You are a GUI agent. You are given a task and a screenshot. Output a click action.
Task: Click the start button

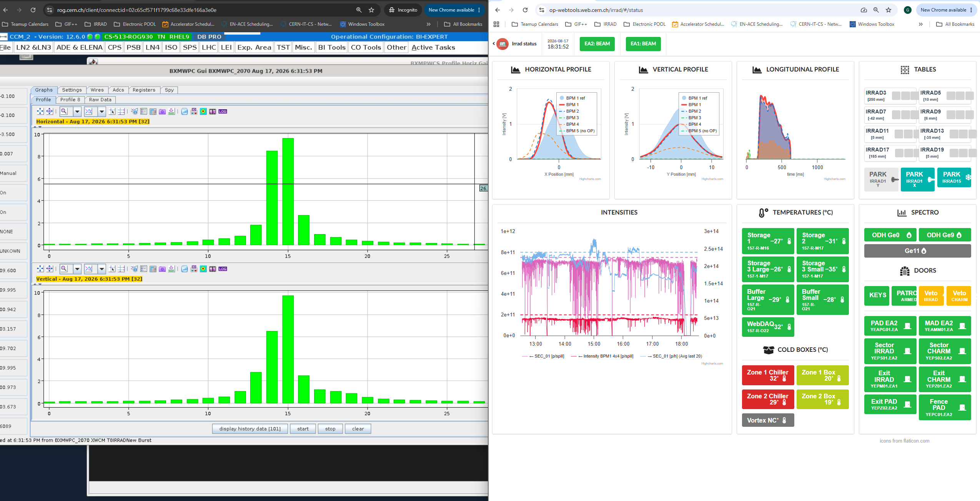pyautogui.click(x=303, y=429)
